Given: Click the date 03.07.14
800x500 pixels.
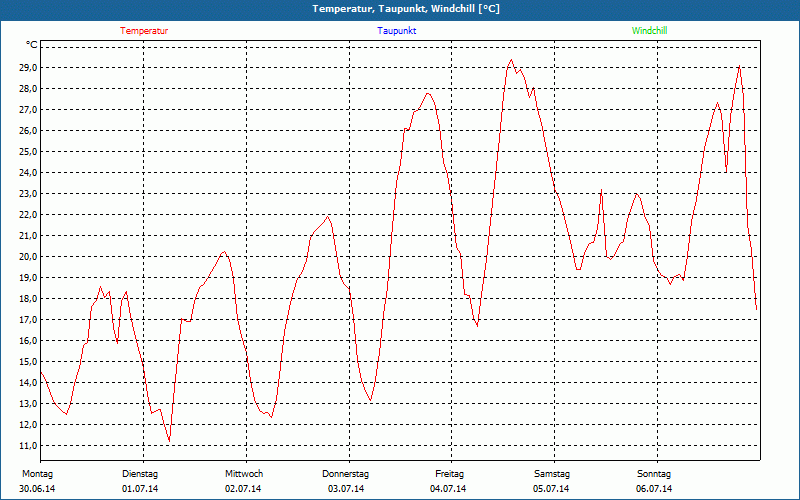Looking at the screenshot, I should [x=346, y=489].
